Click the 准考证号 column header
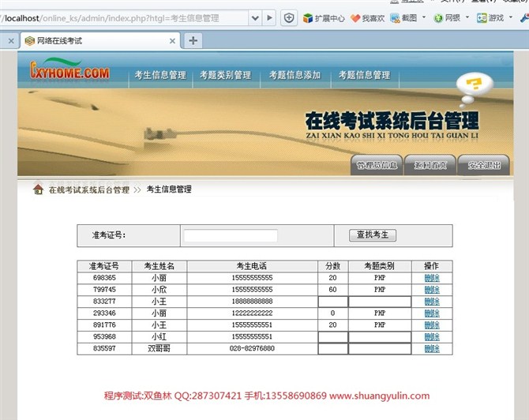The width and height of the screenshot is (529, 420). pyautogui.click(x=104, y=266)
